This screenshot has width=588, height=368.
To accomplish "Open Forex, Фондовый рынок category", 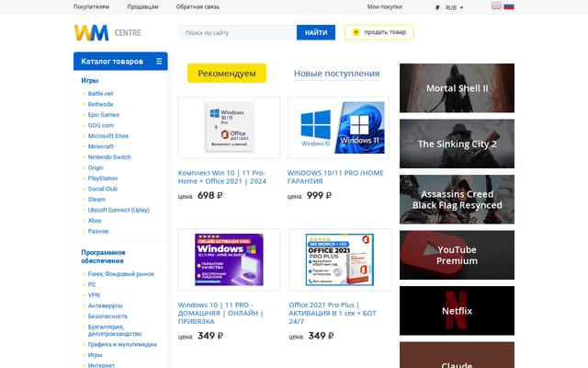I will (121, 274).
